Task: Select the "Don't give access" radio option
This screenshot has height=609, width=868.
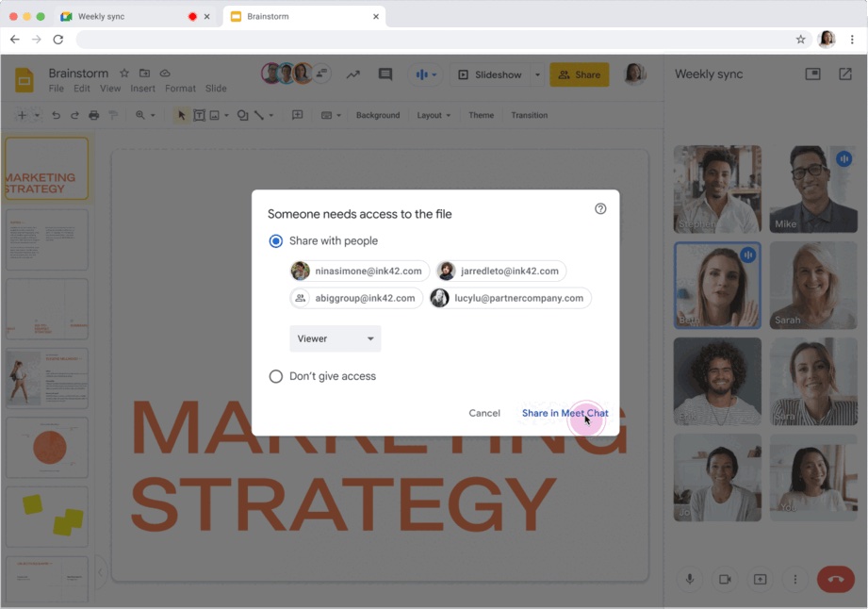Action: tap(276, 376)
